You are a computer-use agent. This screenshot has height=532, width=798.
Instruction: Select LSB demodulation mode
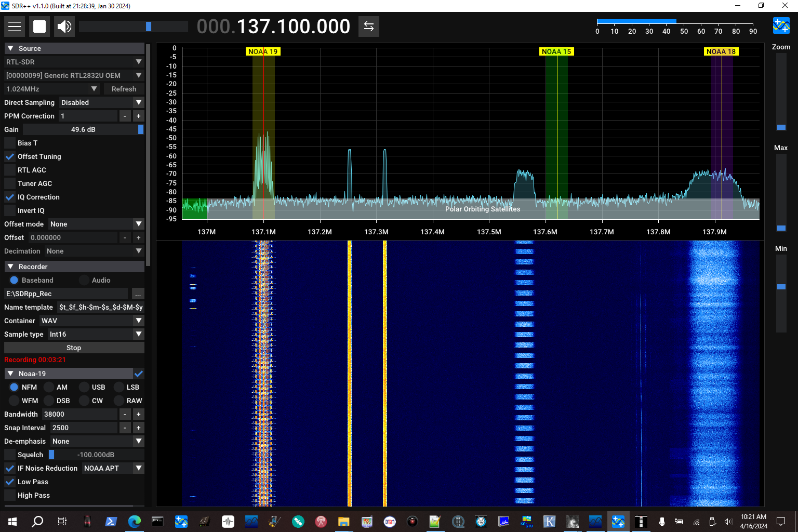click(x=119, y=387)
